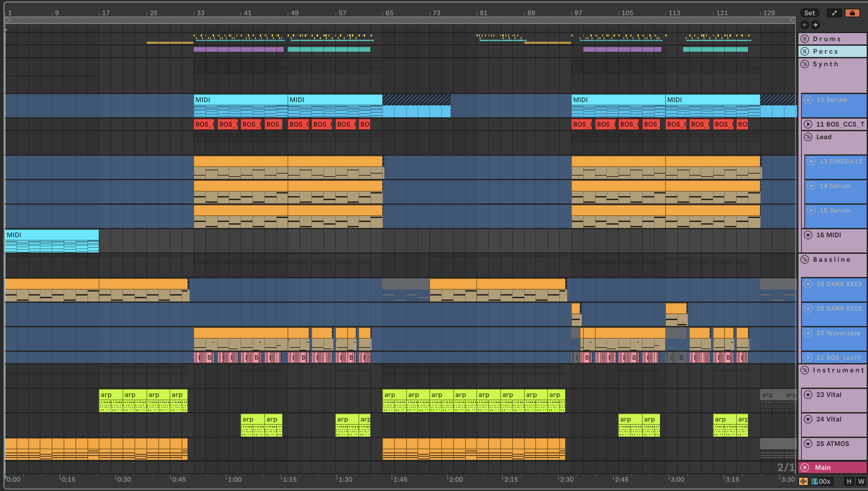Fold the Drums group track
The height and width of the screenshot is (491, 868).
pos(805,39)
